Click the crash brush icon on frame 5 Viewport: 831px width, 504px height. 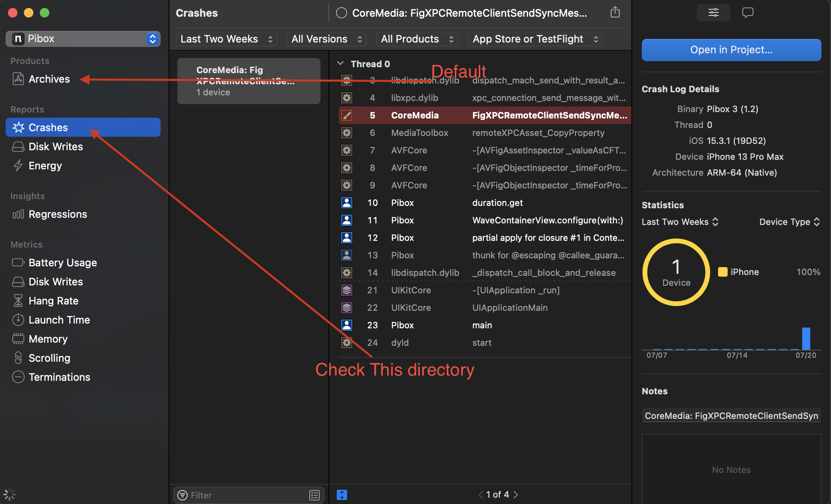tap(347, 115)
